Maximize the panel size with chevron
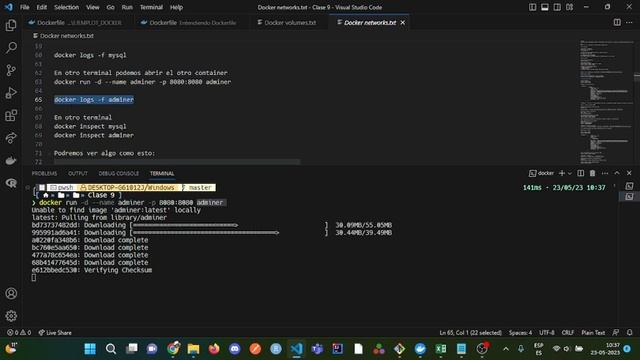The image size is (640, 360). tap(617, 173)
